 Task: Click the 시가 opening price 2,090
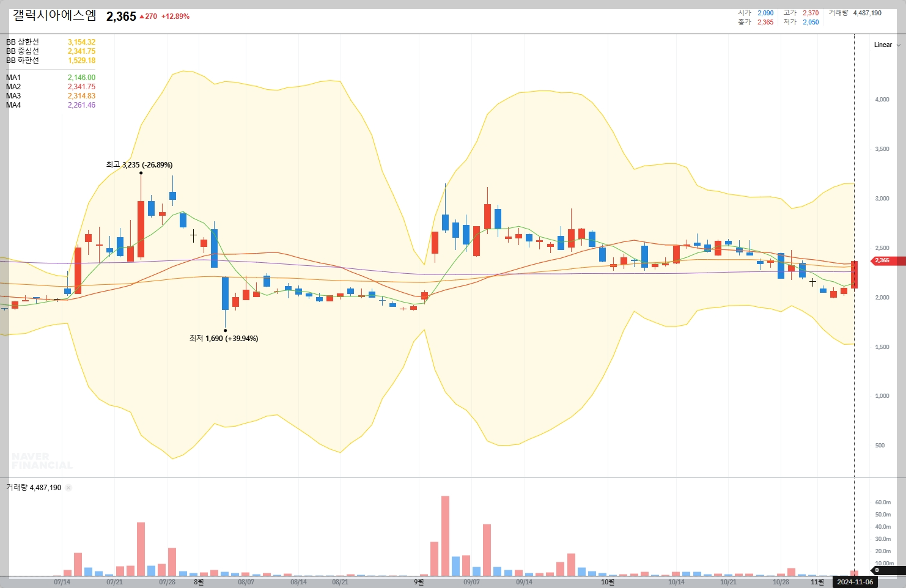[765, 13]
